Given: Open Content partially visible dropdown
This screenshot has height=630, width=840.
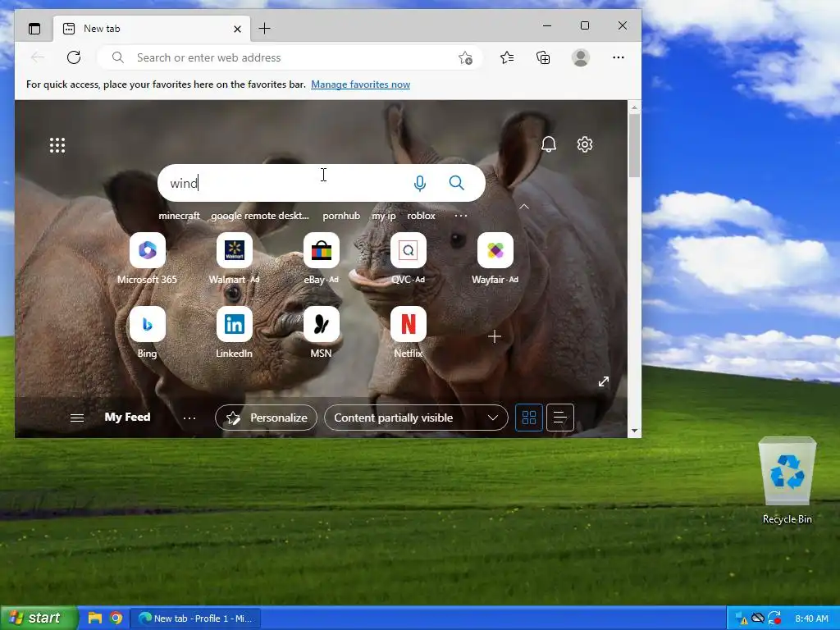Looking at the screenshot, I should coord(416,418).
